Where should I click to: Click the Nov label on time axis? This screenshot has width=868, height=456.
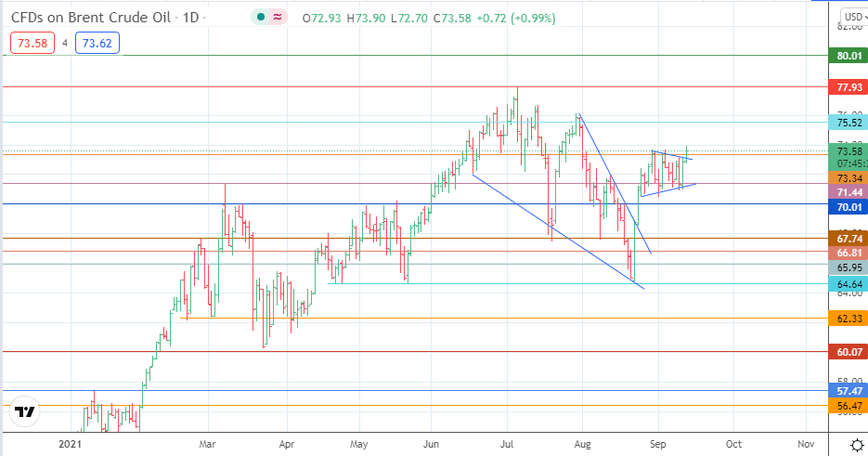coord(806,444)
